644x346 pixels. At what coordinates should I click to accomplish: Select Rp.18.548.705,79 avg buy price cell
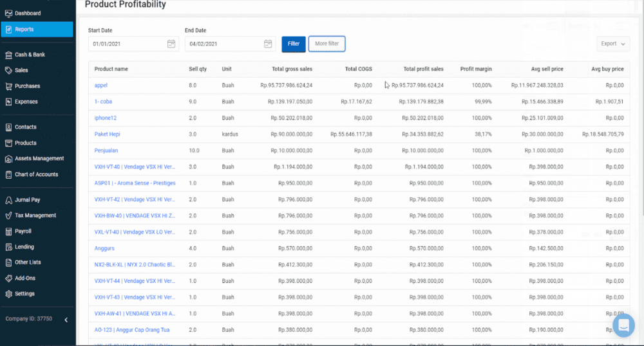point(603,134)
